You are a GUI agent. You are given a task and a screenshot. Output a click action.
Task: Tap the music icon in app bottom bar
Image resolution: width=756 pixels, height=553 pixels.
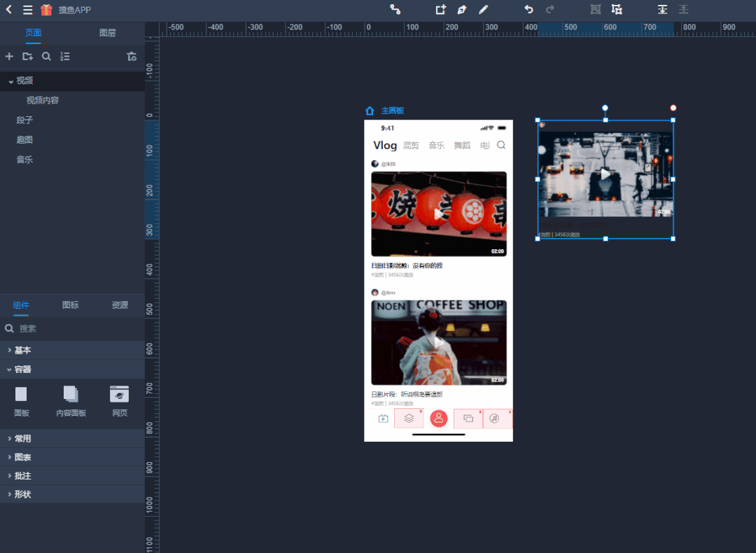tap(494, 419)
